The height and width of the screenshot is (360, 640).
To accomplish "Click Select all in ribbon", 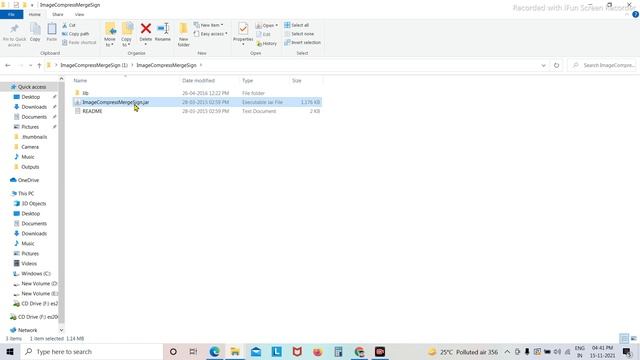I will [297, 25].
